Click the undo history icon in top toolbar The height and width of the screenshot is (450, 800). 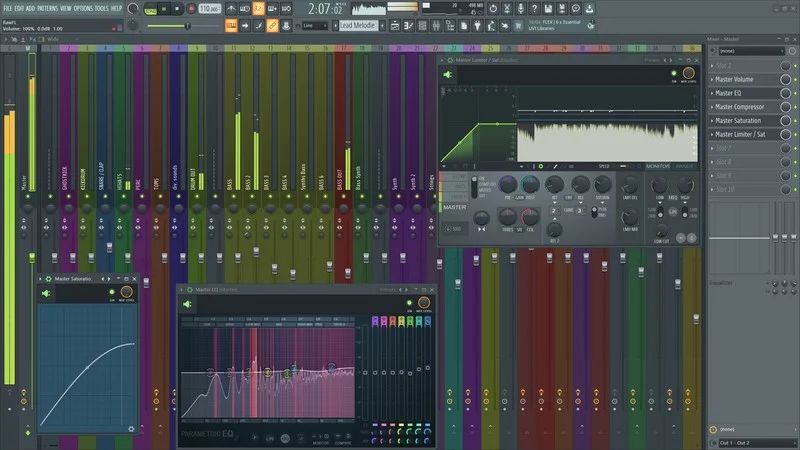493,9
